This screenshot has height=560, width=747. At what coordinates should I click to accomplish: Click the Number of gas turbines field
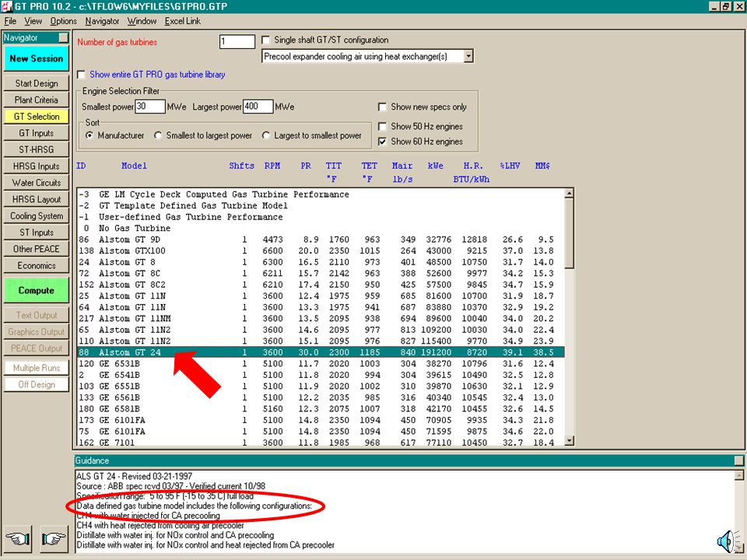237,41
